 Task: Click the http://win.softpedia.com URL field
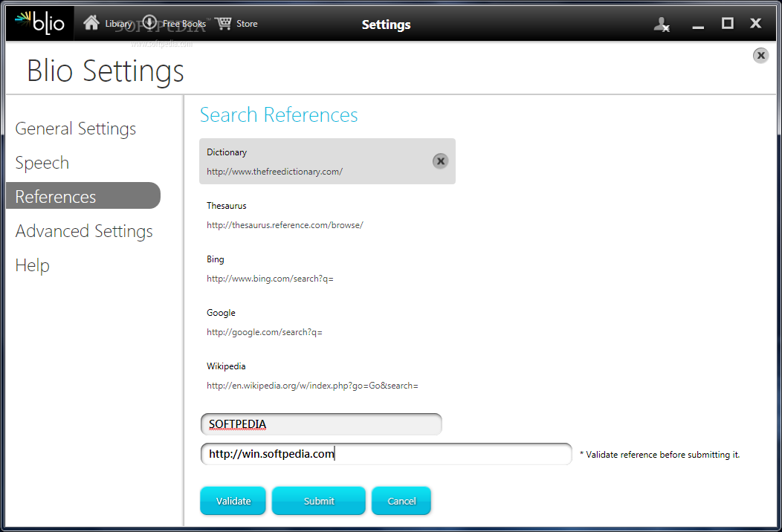[x=386, y=454]
